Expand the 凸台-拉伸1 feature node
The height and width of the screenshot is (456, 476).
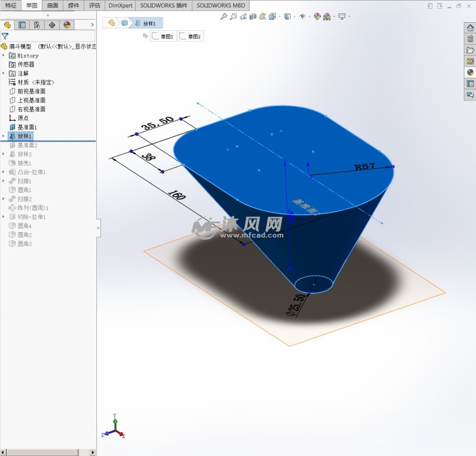pyautogui.click(x=3, y=172)
